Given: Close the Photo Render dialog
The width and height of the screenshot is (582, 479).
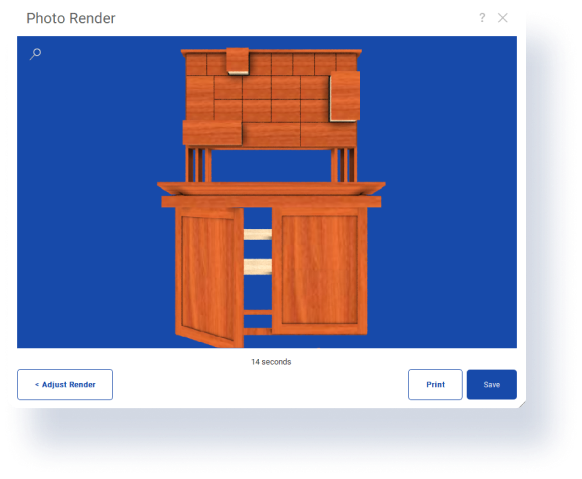Looking at the screenshot, I should 503,17.
